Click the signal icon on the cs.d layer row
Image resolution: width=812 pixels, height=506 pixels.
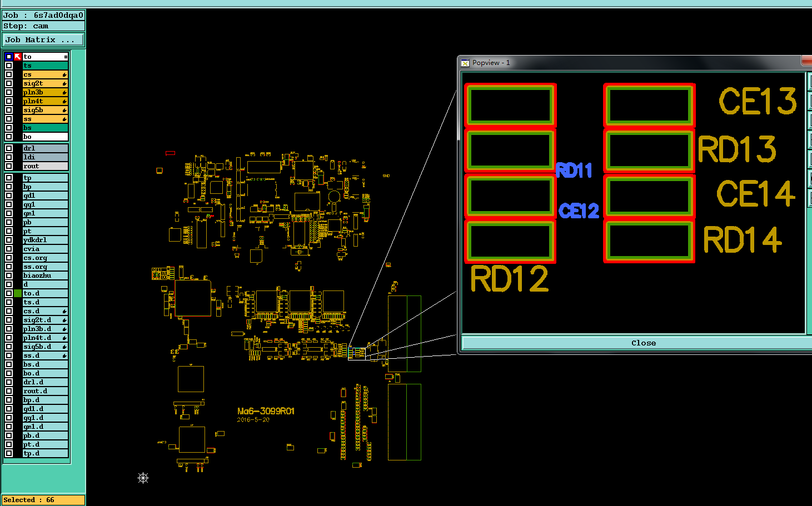64,311
